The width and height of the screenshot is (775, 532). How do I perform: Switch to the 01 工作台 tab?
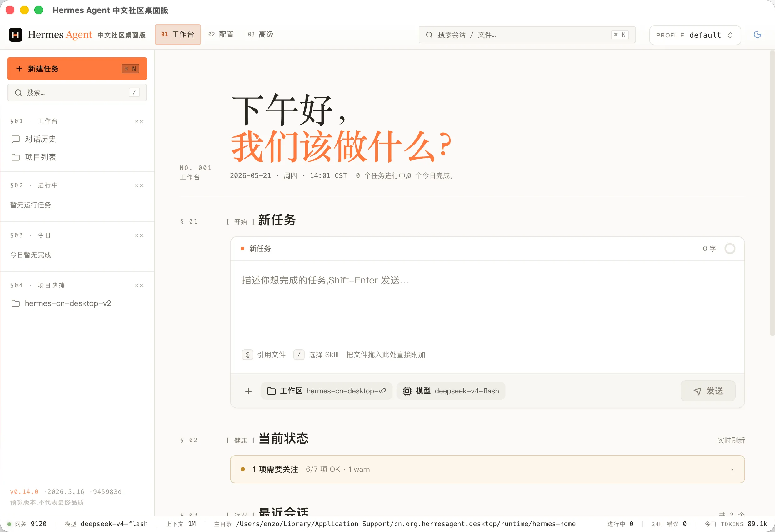pyautogui.click(x=178, y=34)
